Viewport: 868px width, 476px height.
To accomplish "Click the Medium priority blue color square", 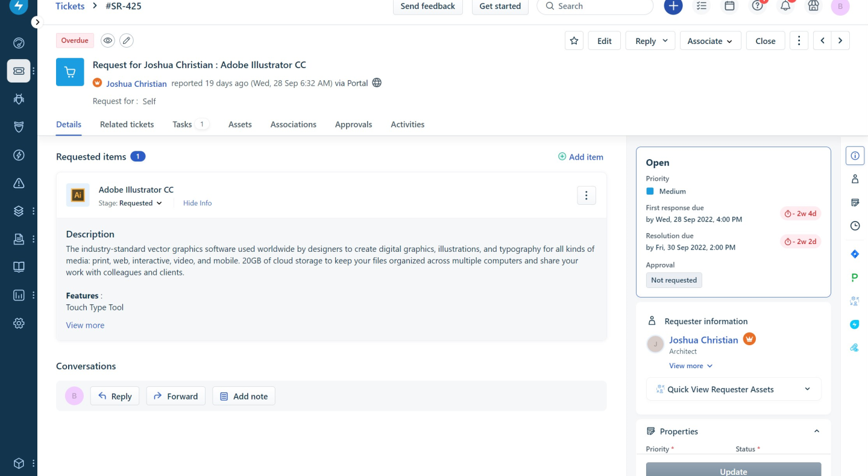I will click(x=650, y=191).
